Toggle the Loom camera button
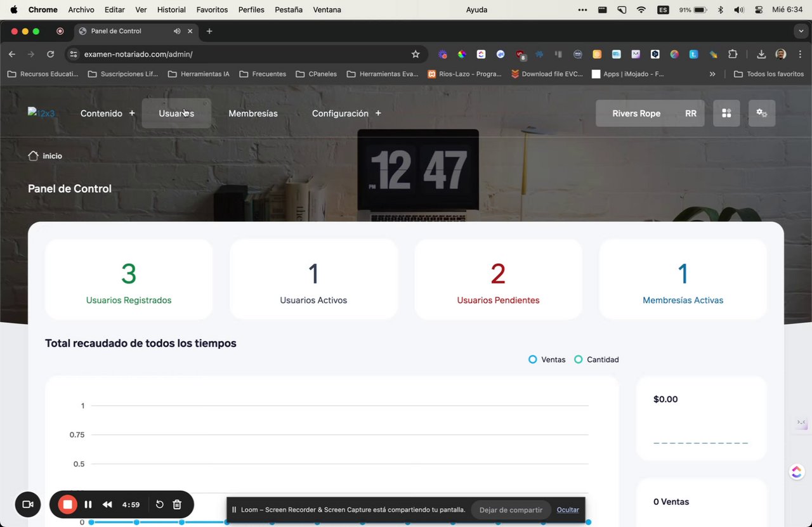The width and height of the screenshot is (812, 527). [x=27, y=504]
